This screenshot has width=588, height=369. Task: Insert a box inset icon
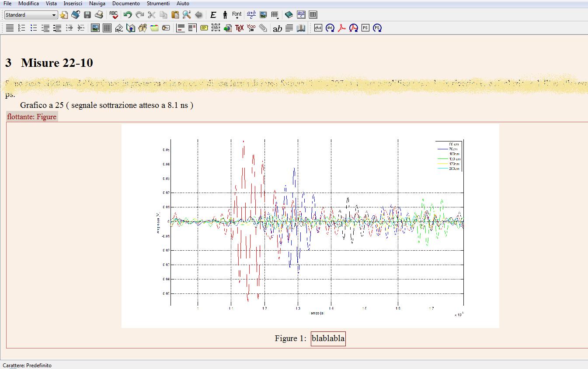216,28
